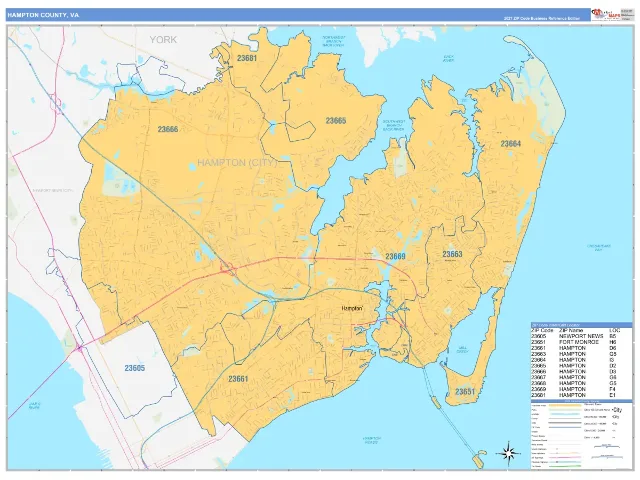
Task: Click the 'FORT MONROE' row in ZIP table
Action: (x=574, y=342)
